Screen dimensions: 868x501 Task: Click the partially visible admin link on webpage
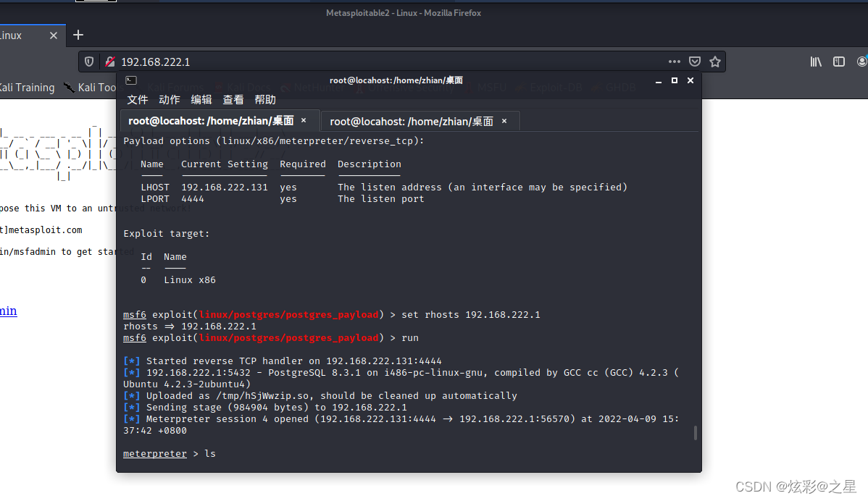coord(8,311)
